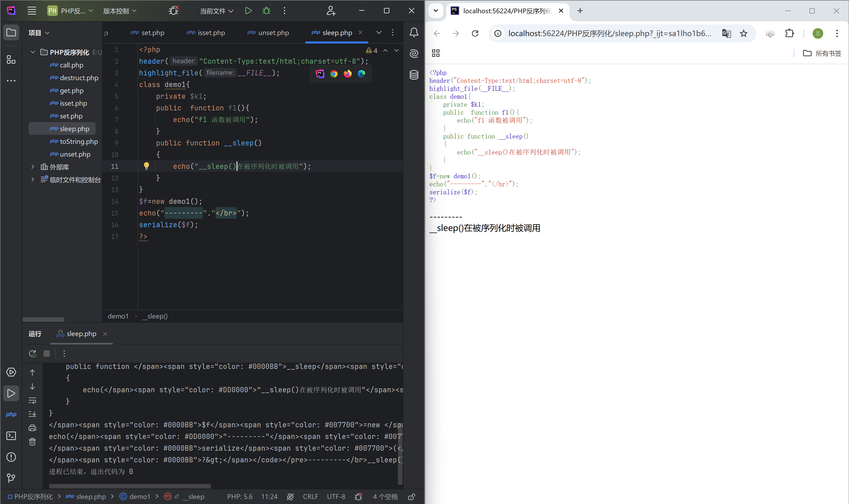Click the Chrome address bar URL

610,33
